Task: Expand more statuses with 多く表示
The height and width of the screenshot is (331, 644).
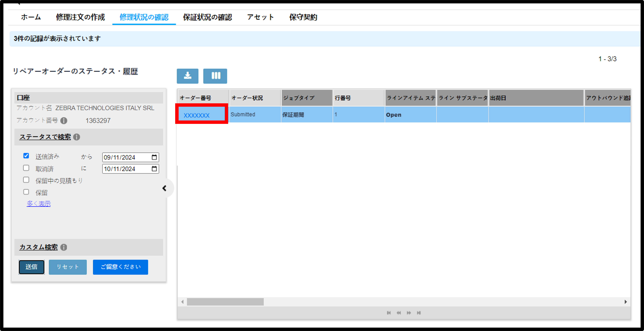Action: (x=39, y=204)
